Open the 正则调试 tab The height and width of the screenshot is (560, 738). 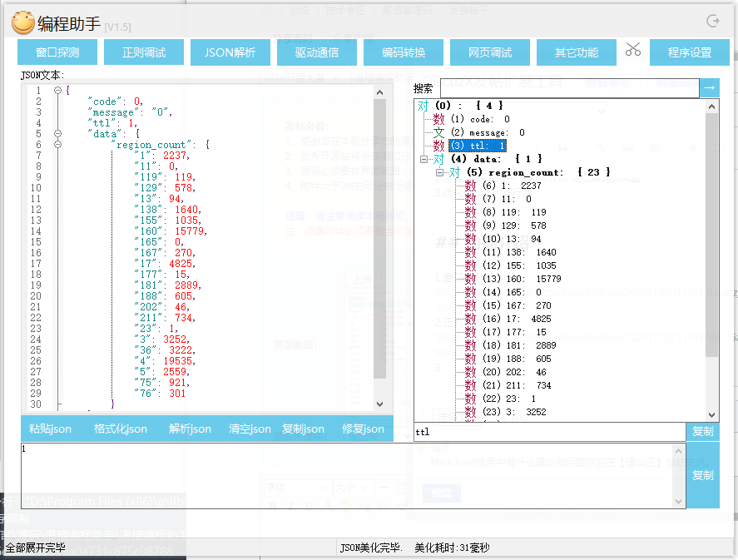coord(144,52)
